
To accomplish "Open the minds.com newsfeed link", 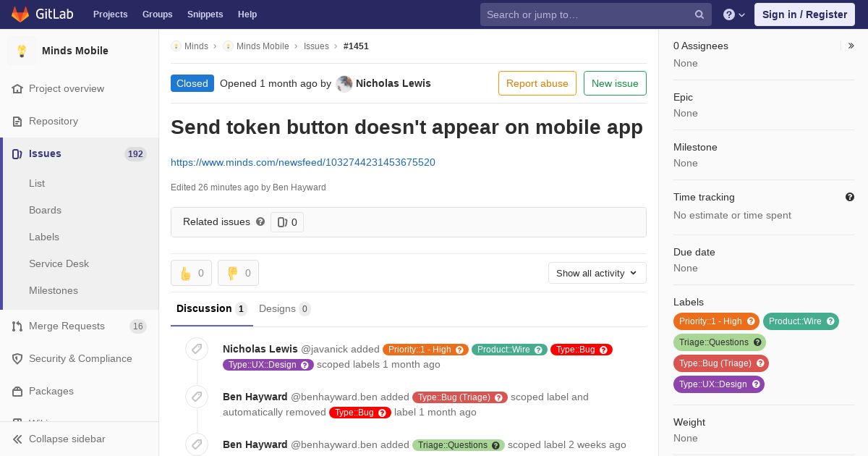I will coord(303,162).
